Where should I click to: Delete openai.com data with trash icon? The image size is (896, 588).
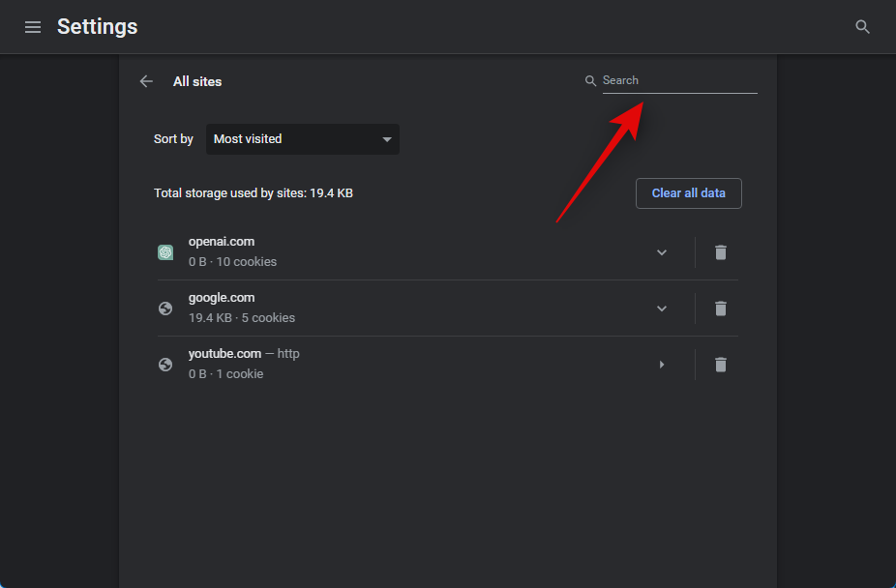720,252
